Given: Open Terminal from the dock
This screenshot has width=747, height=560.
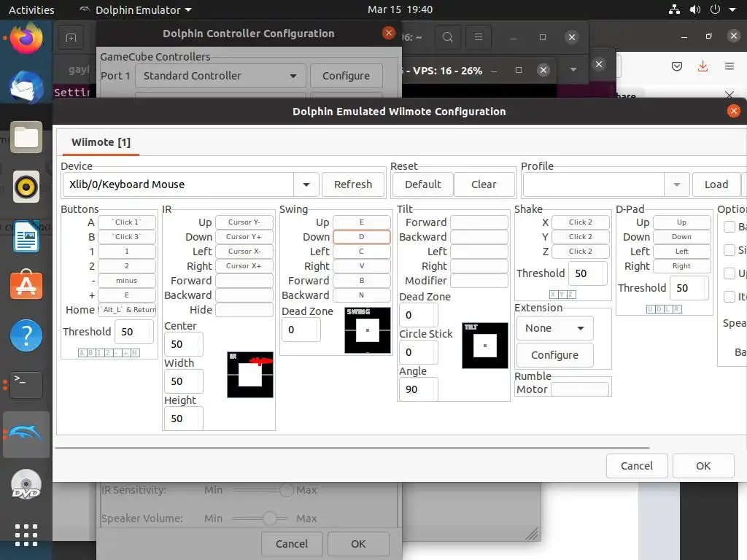Looking at the screenshot, I should point(26,385).
